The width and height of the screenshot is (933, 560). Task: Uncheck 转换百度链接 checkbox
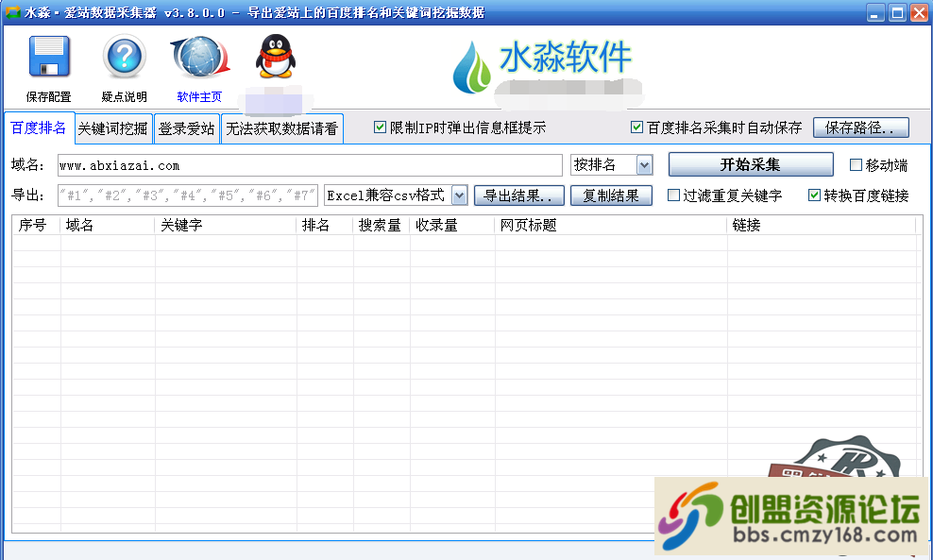[x=815, y=195]
